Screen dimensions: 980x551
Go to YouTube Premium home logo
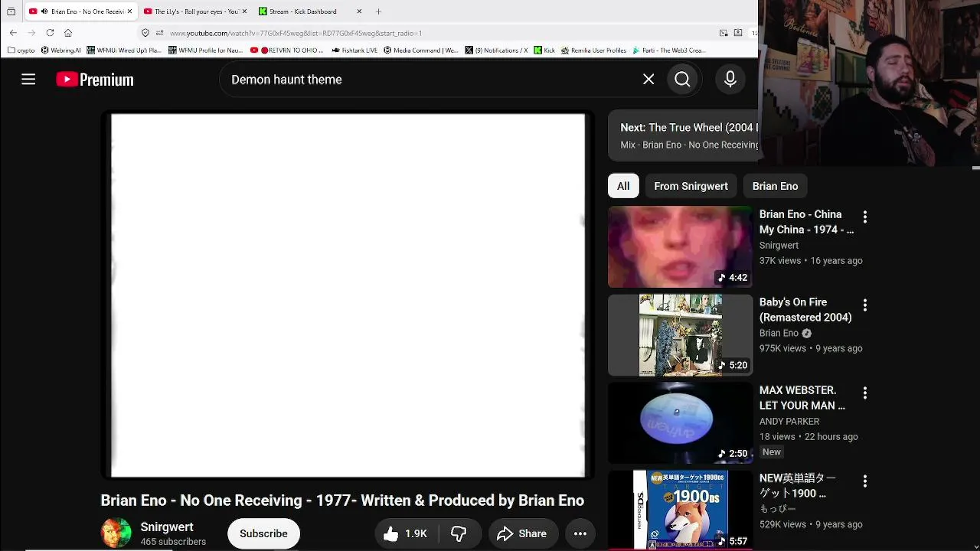(x=95, y=80)
